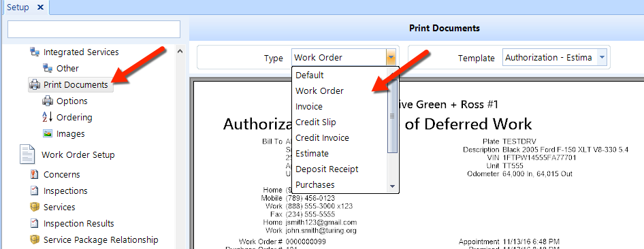Click the icon beside Inspections
Viewport: 644px width, 249px height.
(x=35, y=190)
